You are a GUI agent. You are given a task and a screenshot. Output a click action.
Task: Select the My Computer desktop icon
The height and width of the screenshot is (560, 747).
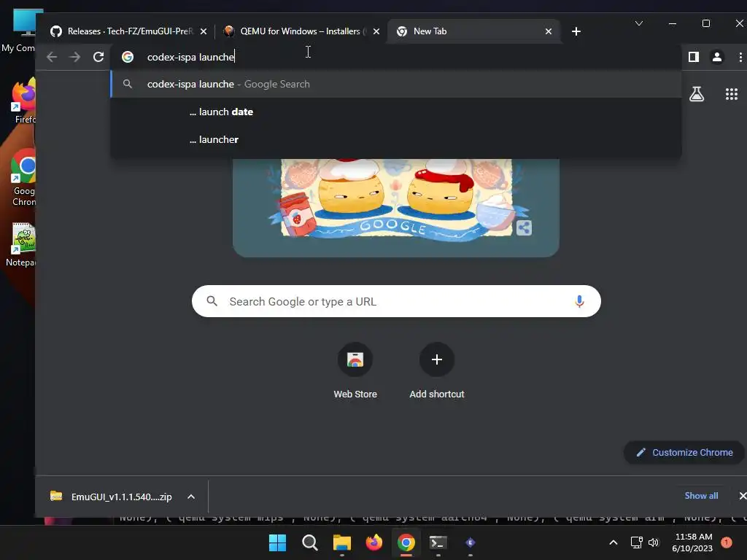pyautogui.click(x=21, y=31)
